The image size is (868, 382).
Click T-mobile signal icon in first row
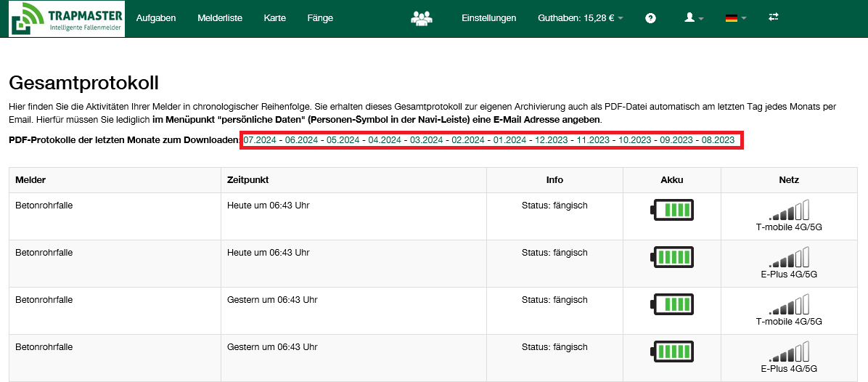[789, 211]
